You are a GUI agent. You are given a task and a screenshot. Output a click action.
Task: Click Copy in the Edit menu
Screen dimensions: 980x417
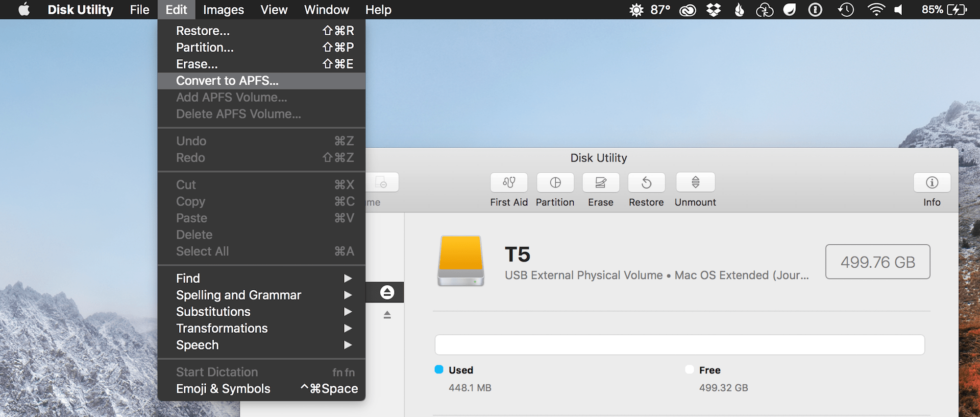coord(262,201)
